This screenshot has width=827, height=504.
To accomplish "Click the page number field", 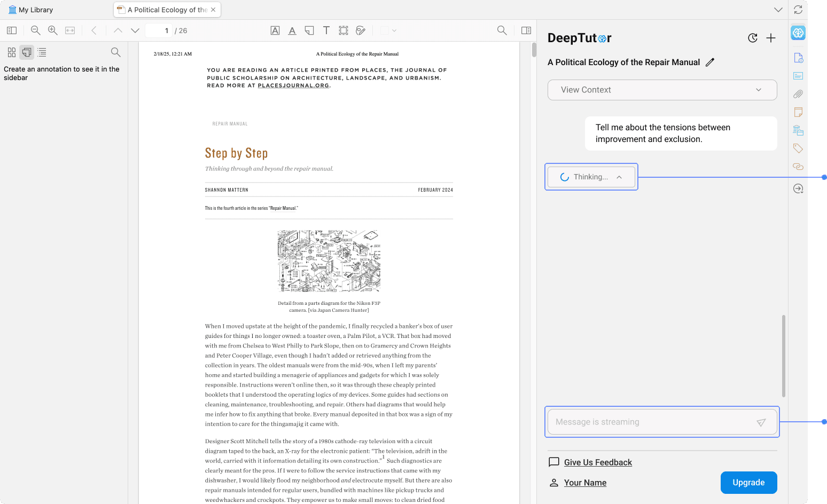I will pyautogui.click(x=159, y=30).
